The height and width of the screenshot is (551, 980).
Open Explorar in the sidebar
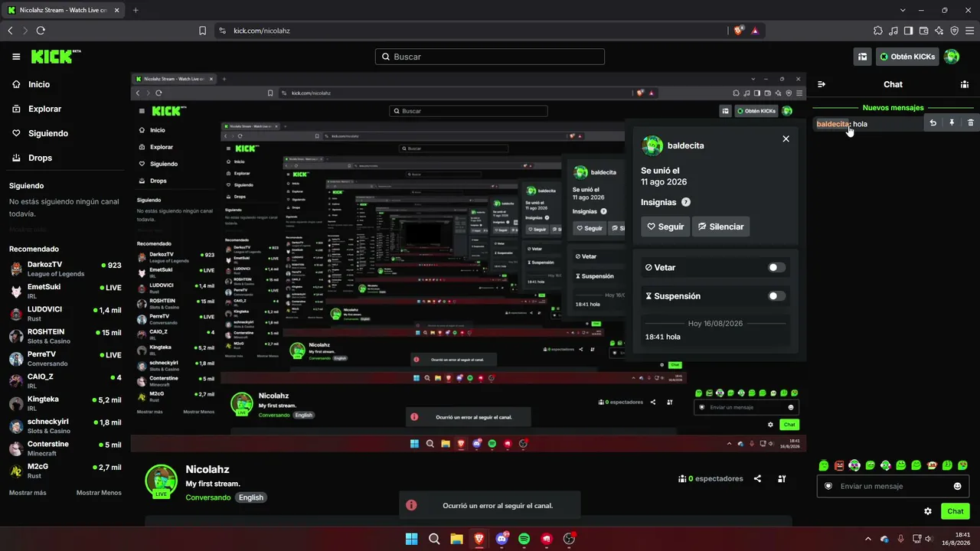(65, 109)
